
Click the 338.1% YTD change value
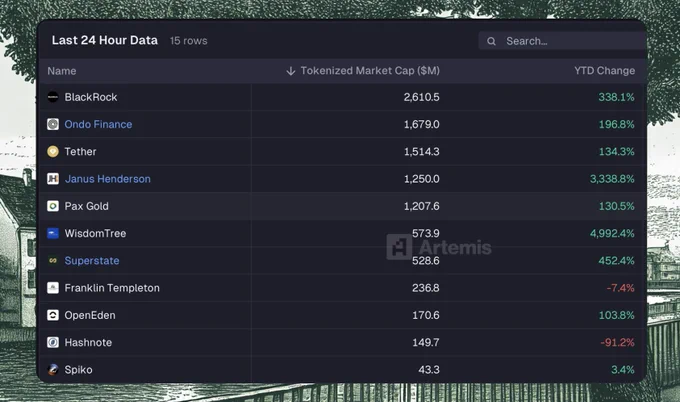[616, 97]
